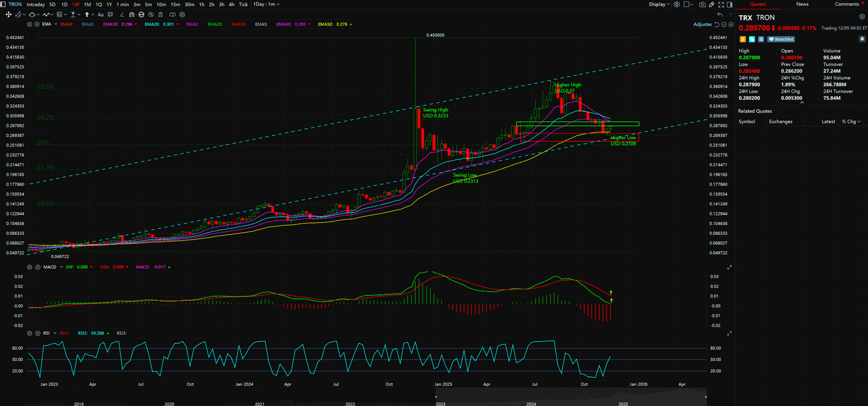
Task: Select the 1M timeframe button
Action: pos(87,4)
